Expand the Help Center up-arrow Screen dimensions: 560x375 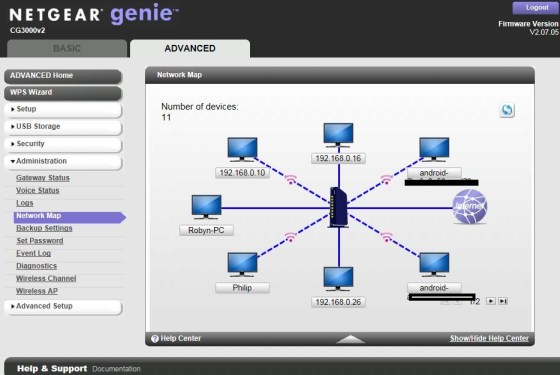point(350,339)
